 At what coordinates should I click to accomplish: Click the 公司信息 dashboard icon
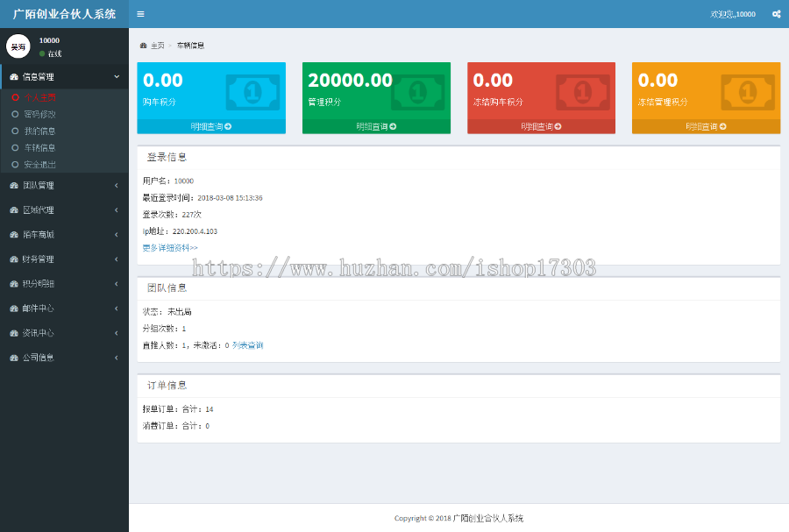(x=14, y=358)
